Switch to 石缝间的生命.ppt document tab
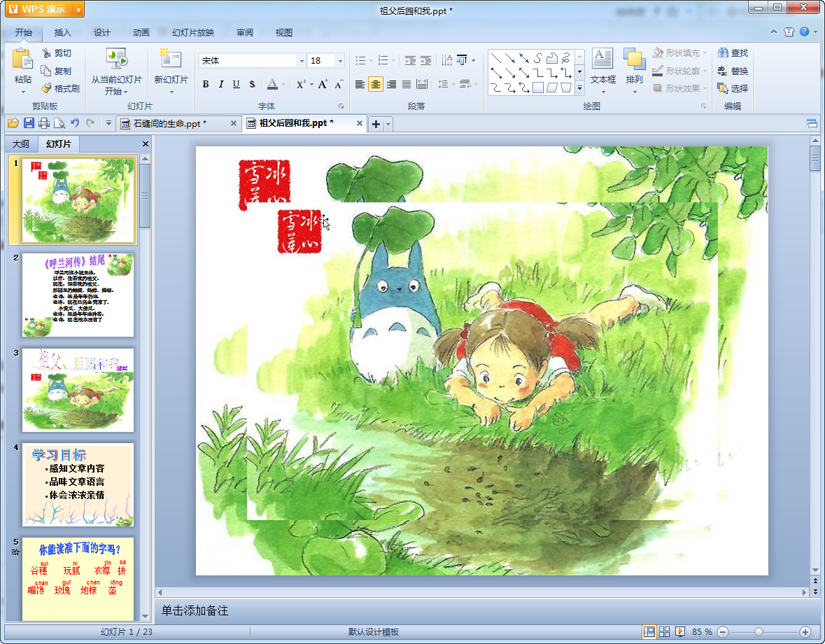 (x=169, y=124)
